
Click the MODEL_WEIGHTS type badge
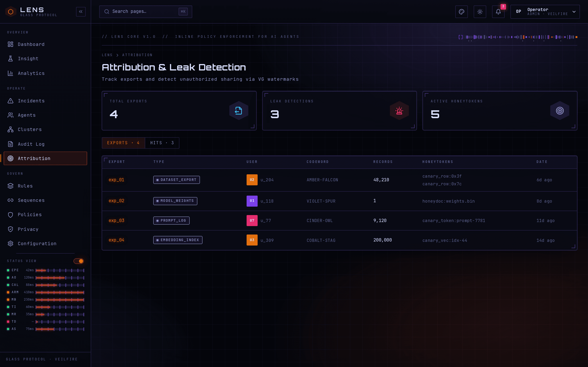point(175,201)
